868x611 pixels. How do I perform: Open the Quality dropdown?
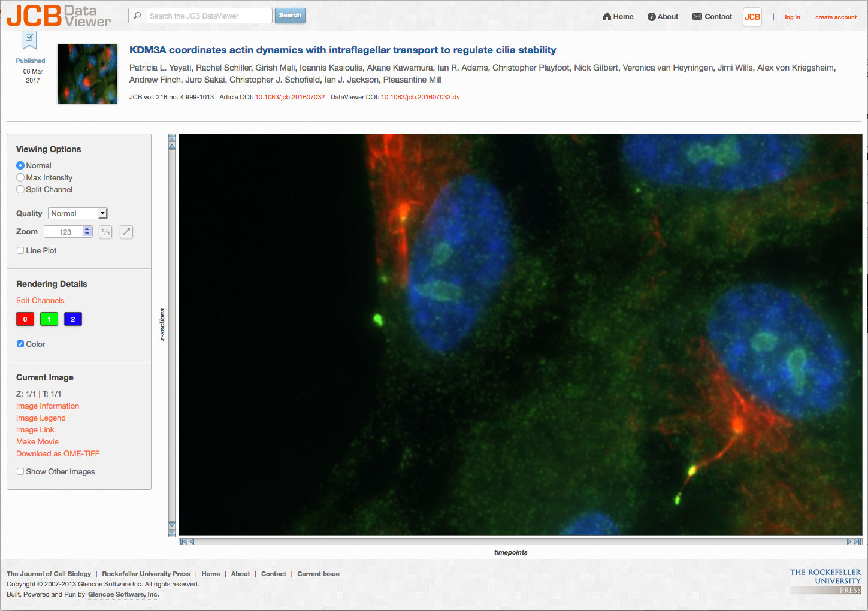(77, 213)
